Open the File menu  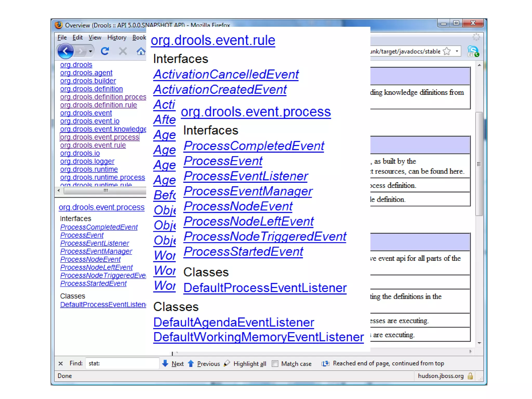click(x=62, y=37)
